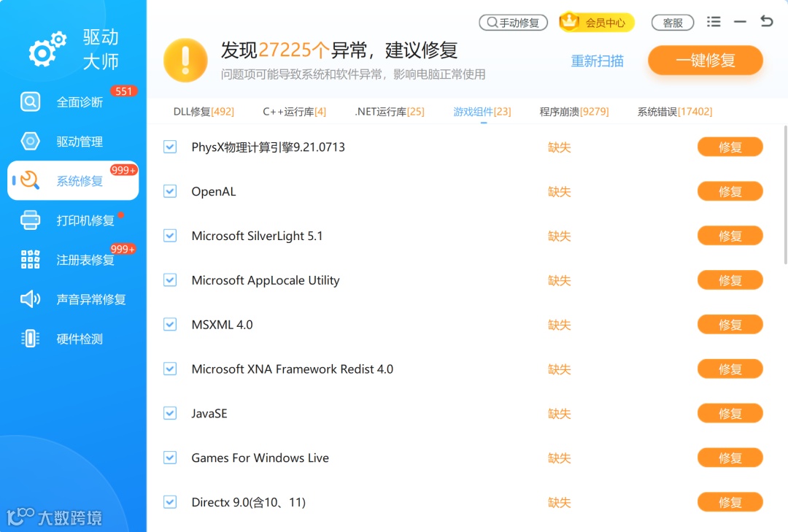Screen dimensions: 788x532
Task: Click the 打印机修复 printer icon
Action: click(30, 220)
